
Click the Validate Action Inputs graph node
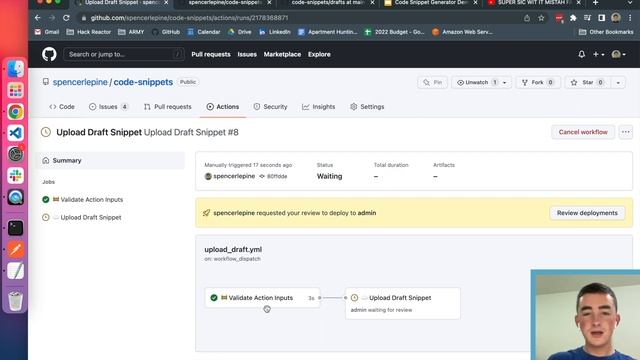(262, 298)
